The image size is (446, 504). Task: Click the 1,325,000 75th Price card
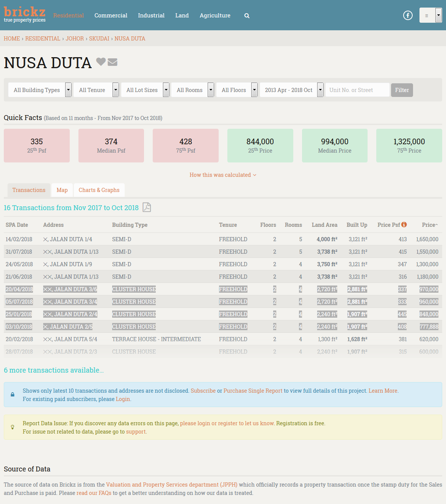point(409,145)
